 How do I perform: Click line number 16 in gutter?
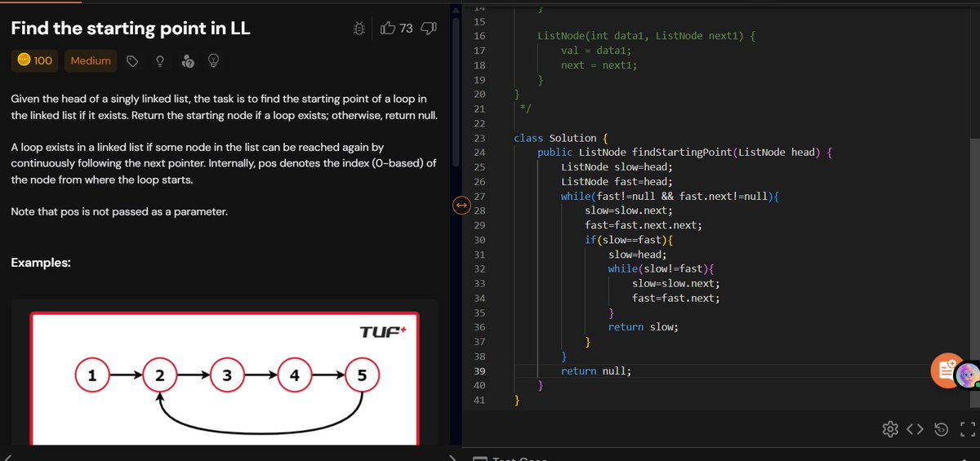click(479, 36)
